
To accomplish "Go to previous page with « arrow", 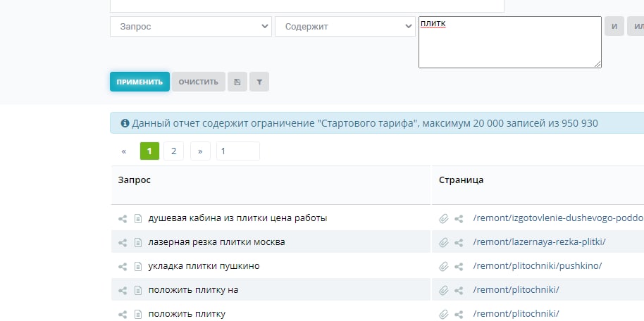I will [123, 151].
